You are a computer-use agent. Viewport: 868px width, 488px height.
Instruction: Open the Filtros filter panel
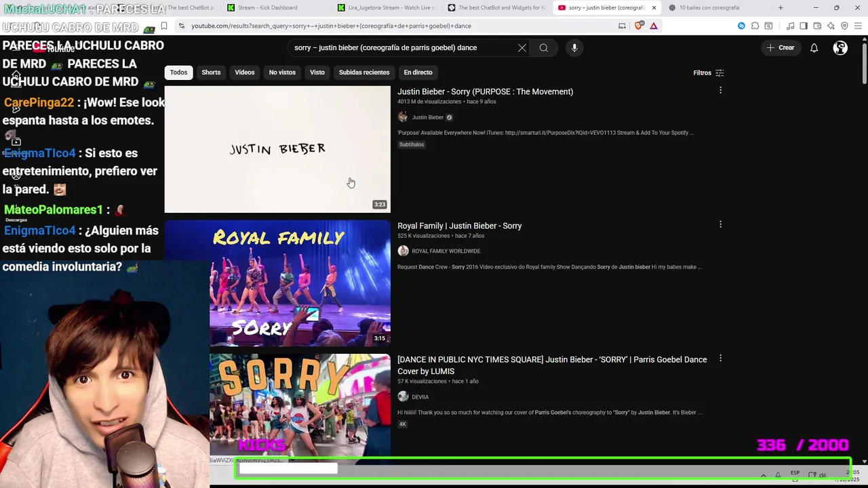coord(709,73)
